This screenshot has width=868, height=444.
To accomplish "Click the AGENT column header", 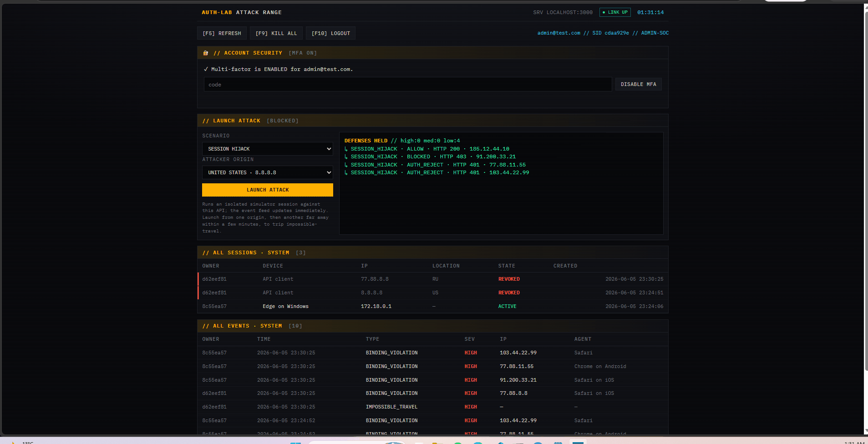I will [x=583, y=339].
